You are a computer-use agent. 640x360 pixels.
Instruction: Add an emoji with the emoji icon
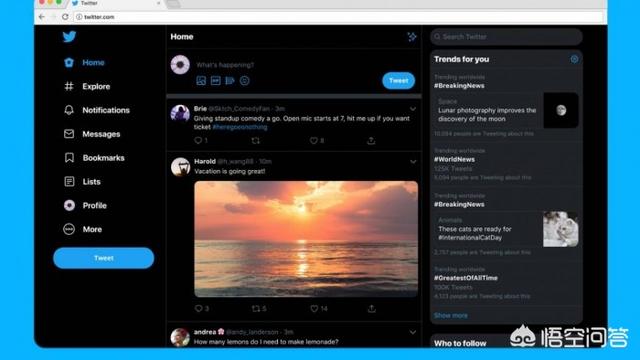point(244,80)
